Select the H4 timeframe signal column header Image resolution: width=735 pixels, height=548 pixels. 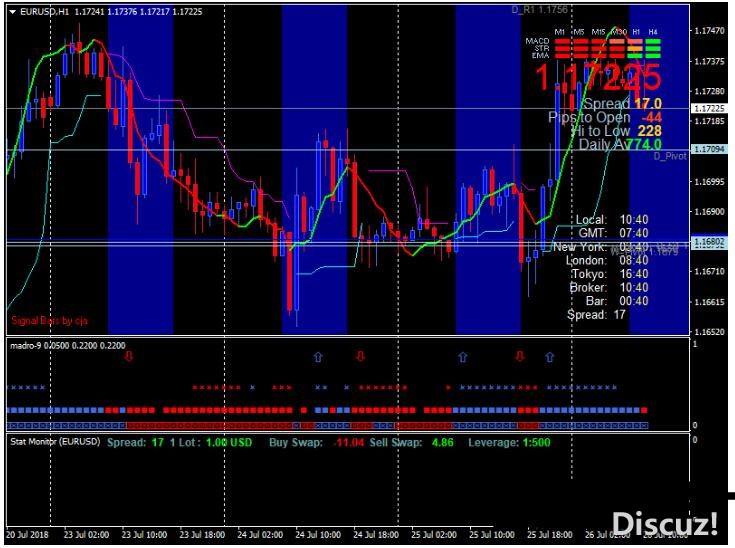tap(653, 32)
